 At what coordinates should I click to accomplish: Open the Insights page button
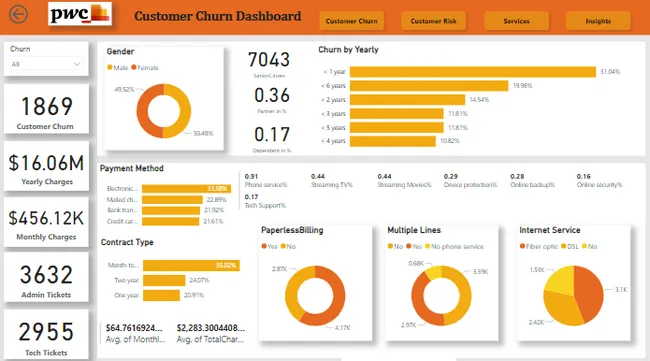tap(598, 21)
